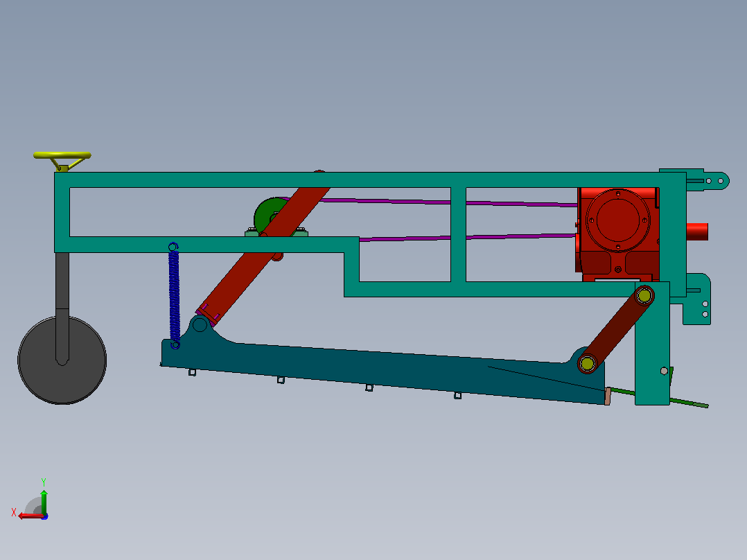Select the vertical teal divider in the frame
This screenshot has width=747, height=560.
click(x=458, y=234)
